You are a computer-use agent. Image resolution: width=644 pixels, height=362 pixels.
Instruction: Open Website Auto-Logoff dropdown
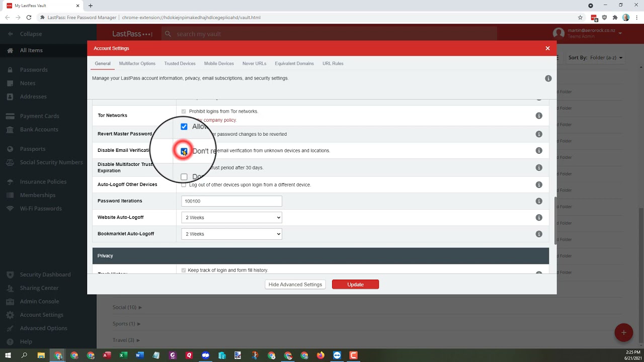click(231, 218)
